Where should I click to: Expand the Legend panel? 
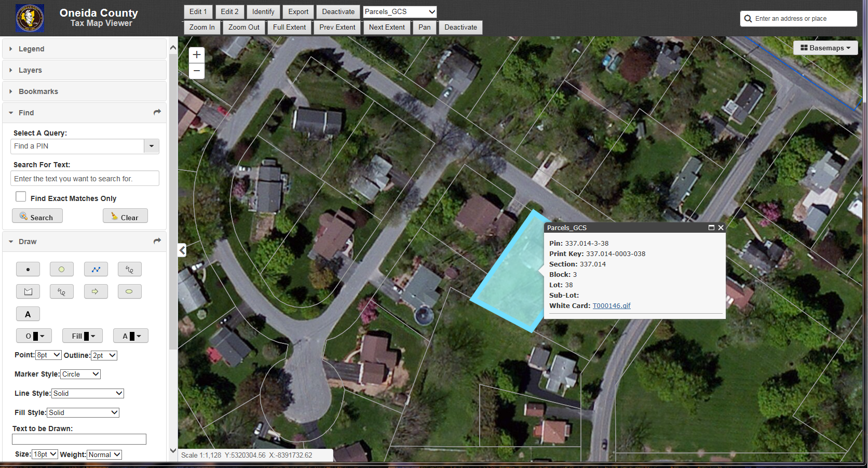point(84,49)
